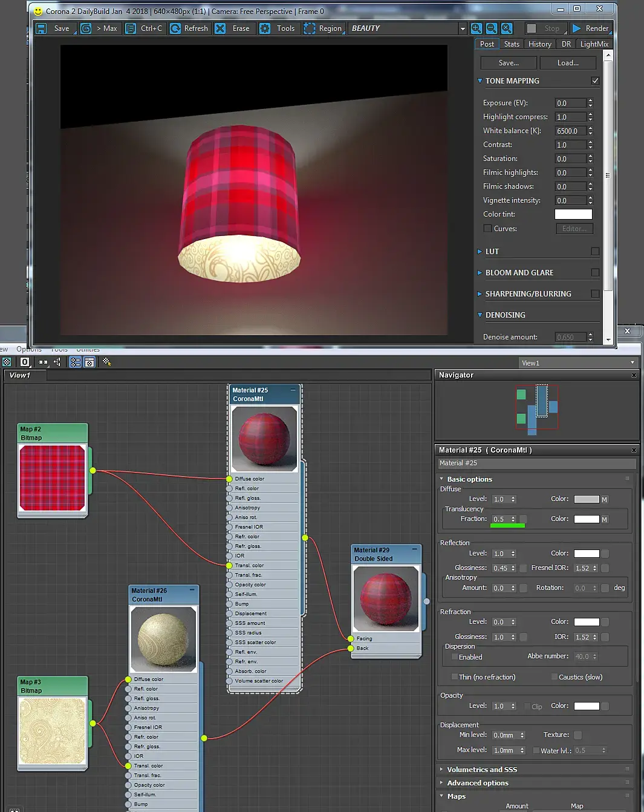Expand the Advanced options rollout
Viewport: 644px width, 812px height.
point(442,782)
